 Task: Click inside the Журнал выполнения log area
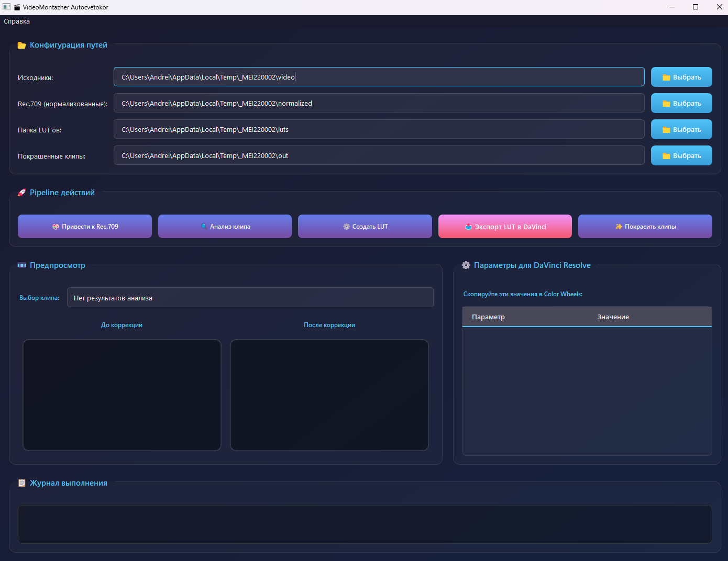click(x=365, y=524)
